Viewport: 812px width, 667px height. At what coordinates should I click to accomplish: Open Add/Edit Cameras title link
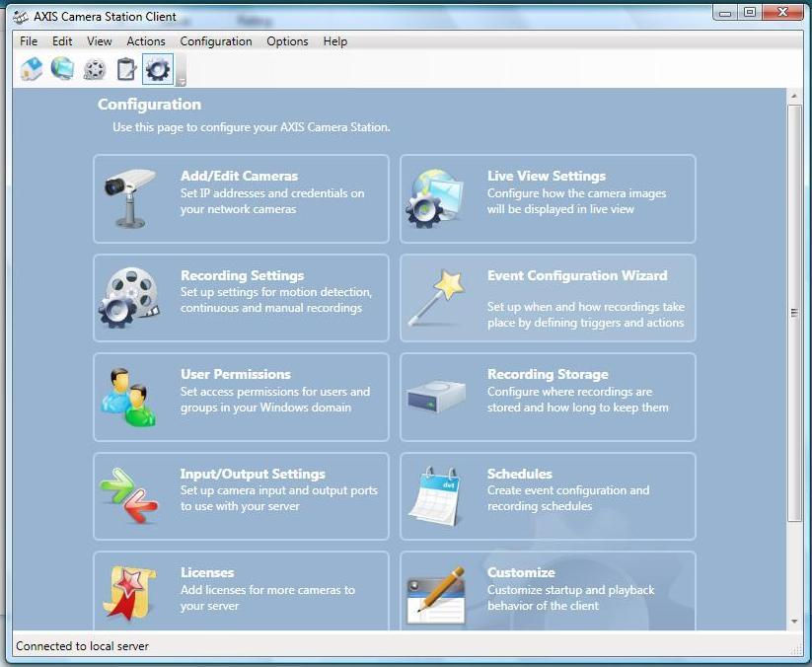pyautogui.click(x=239, y=176)
